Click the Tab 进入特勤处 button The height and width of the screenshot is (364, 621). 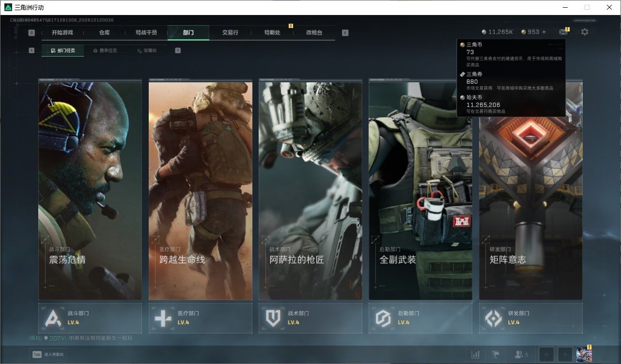point(48,355)
